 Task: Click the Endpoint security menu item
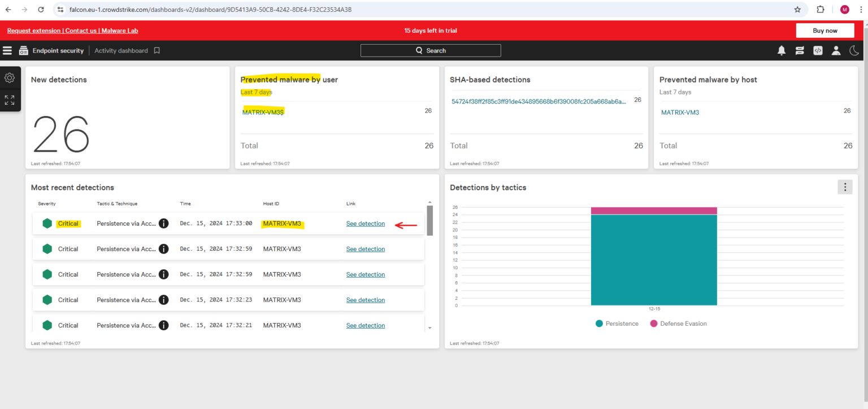point(58,50)
